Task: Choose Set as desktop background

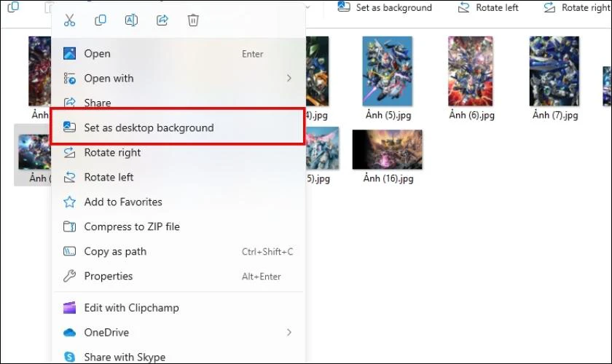Action: pyautogui.click(x=178, y=127)
